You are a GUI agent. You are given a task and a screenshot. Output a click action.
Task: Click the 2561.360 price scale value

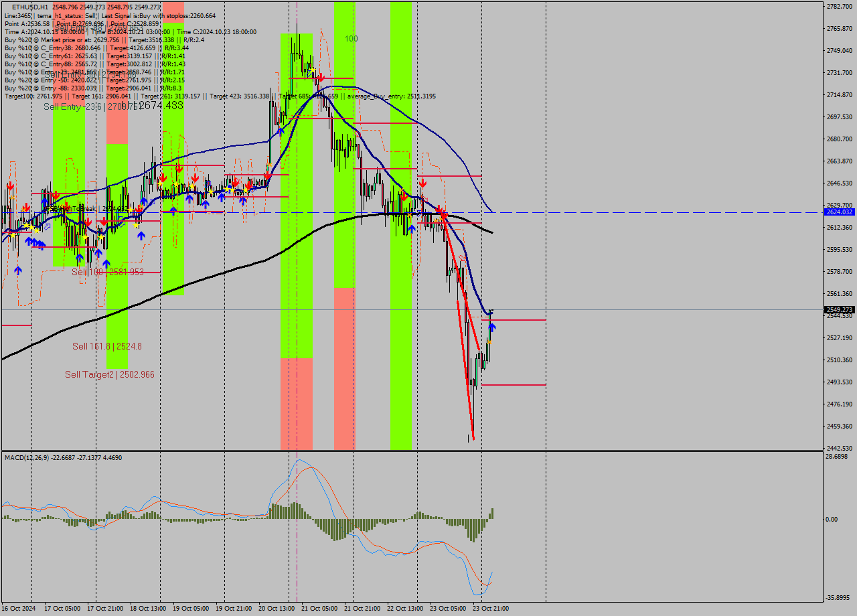(x=840, y=293)
